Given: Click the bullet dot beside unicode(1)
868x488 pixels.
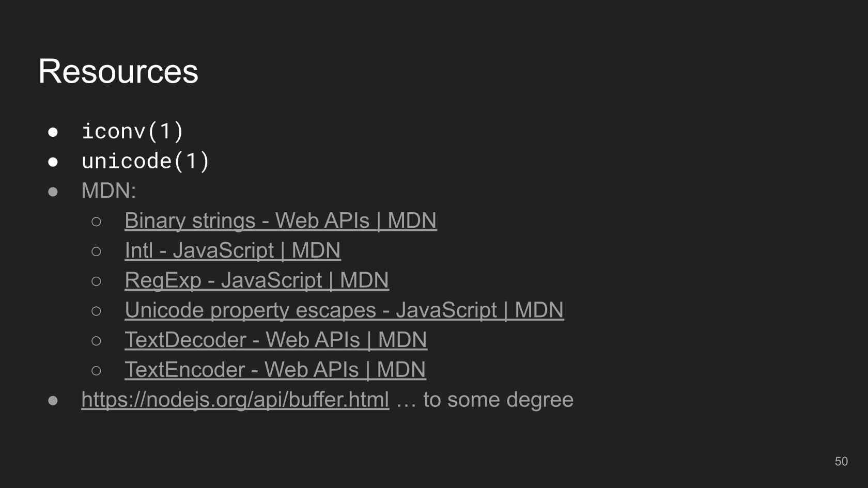Looking at the screenshot, I should 53,162.
